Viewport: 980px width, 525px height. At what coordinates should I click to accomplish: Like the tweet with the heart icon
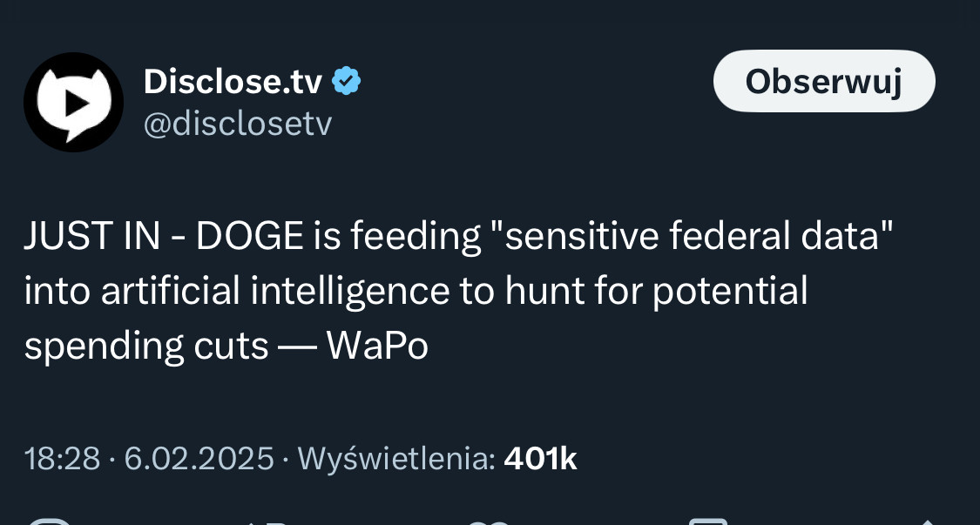pos(490,522)
